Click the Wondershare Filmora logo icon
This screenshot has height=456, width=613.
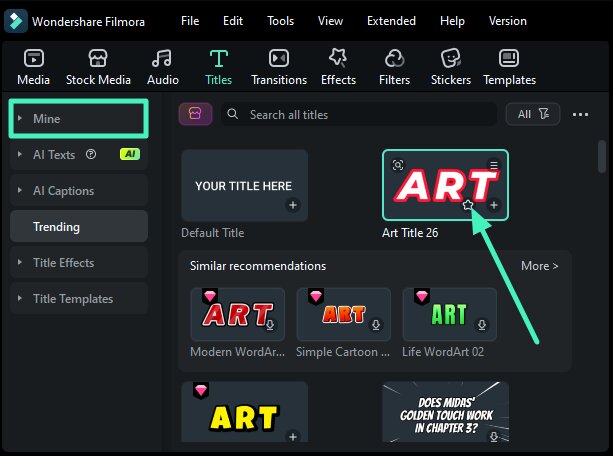click(16, 21)
